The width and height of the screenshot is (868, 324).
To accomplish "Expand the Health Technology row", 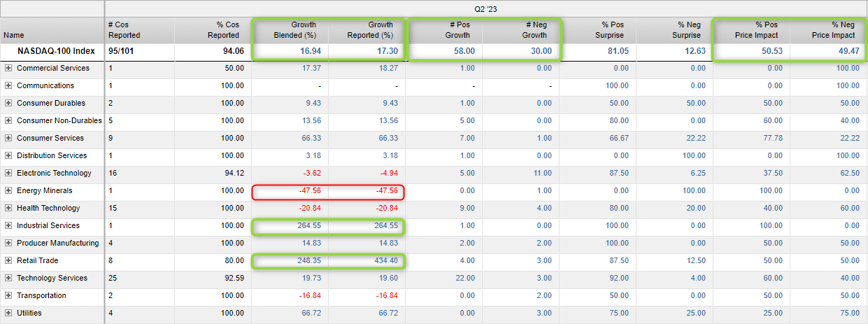I will (x=8, y=209).
